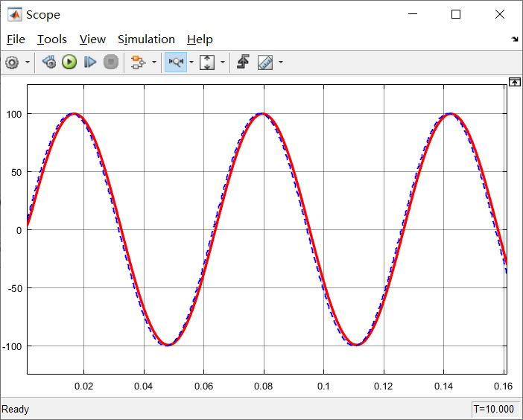Expand the axis scaling options dropdown

tap(223, 62)
